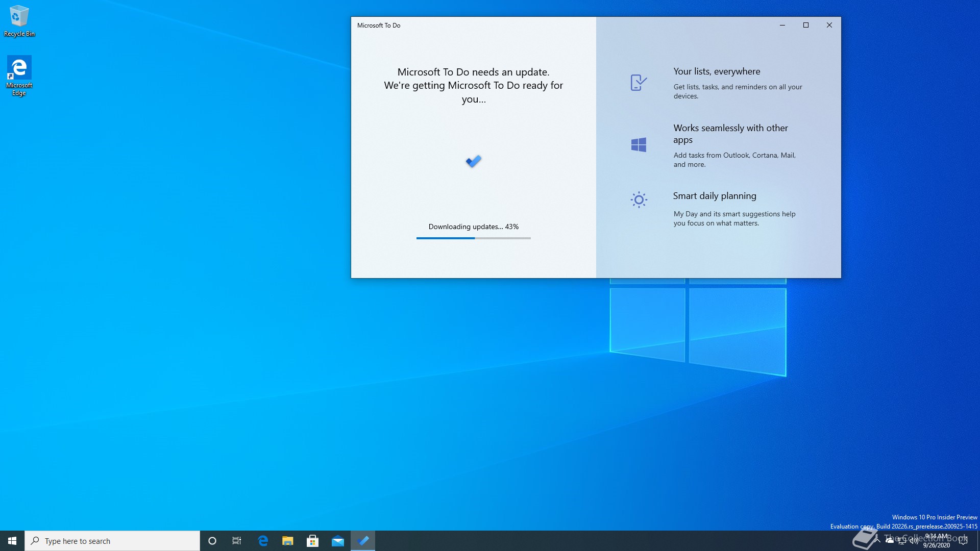Open network status tray icon
The height and width of the screenshot is (551, 980).
tap(902, 541)
